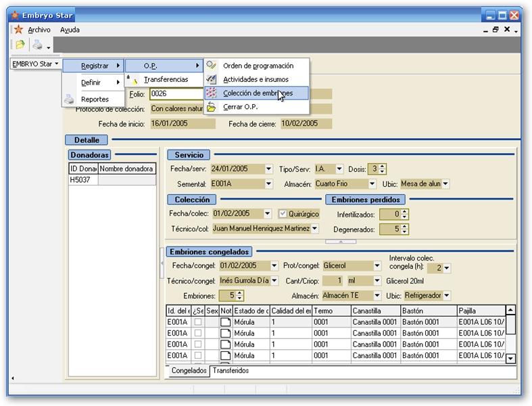Expand the Técnico/col dropdown
This screenshot has height=406, width=532.
(x=314, y=228)
